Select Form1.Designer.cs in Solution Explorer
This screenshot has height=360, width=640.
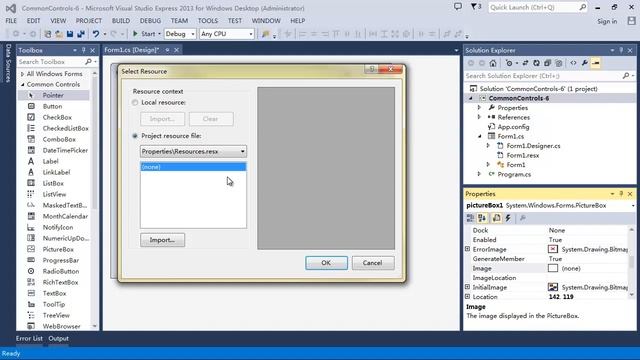533,146
